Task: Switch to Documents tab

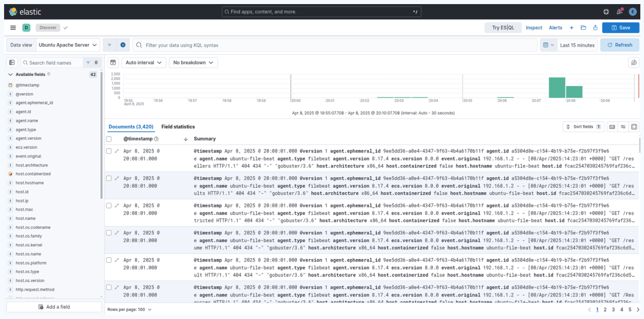Action: tap(131, 127)
